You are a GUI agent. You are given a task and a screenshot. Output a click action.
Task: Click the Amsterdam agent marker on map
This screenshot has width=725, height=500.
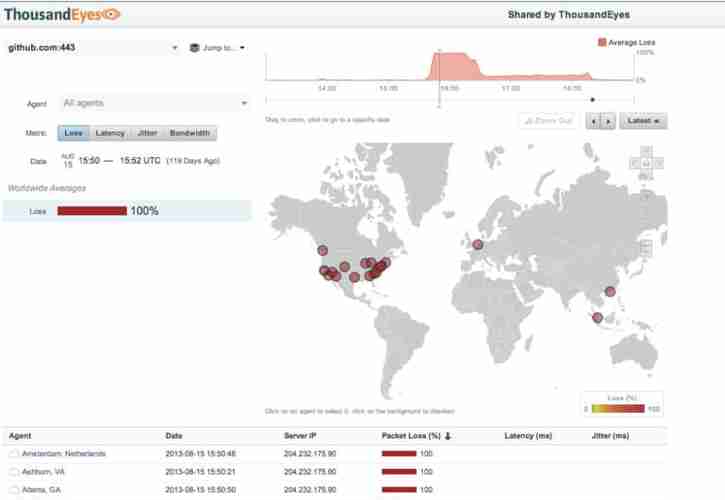[x=478, y=244]
